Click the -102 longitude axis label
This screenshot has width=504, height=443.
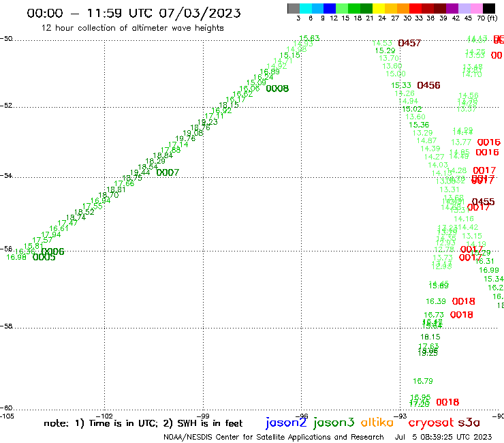click(104, 416)
